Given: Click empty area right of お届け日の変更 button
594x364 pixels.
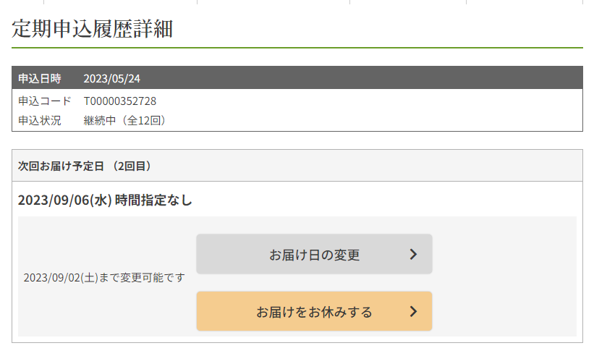Looking at the screenshot, I should [x=506, y=254].
